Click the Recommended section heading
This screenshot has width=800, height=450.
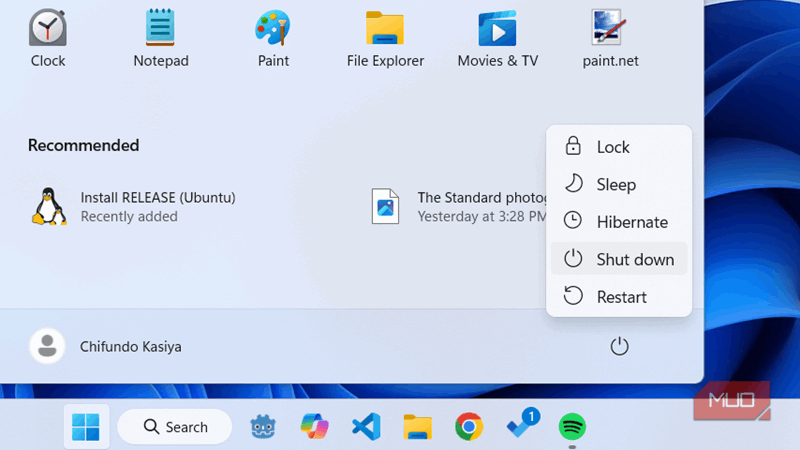point(83,145)
